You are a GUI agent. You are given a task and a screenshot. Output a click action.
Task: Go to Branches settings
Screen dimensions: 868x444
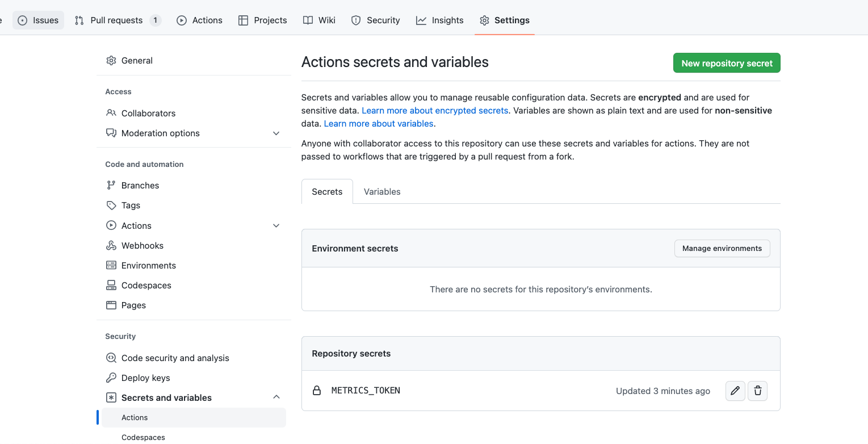194,185
